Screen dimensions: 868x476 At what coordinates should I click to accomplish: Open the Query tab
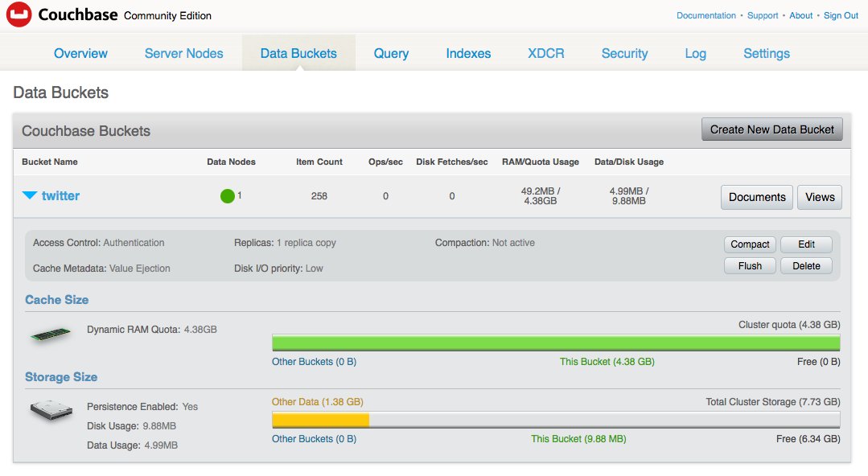click(x=391, y=53)
